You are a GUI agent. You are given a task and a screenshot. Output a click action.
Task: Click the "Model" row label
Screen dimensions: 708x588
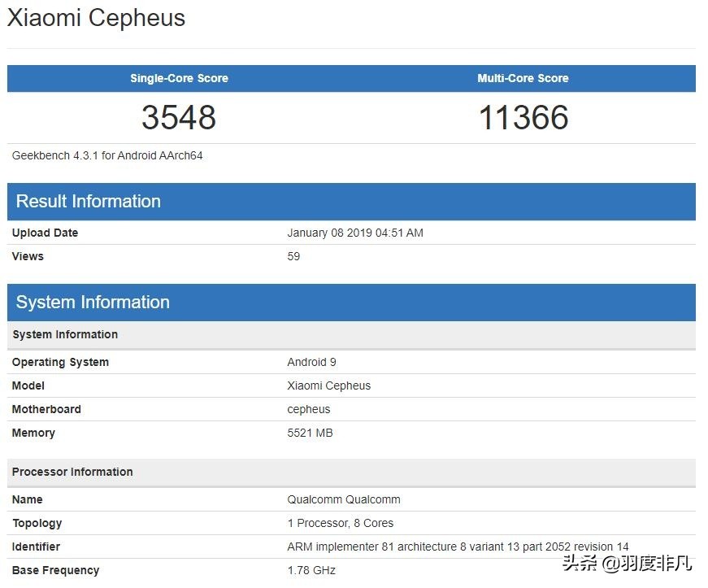(28, 385)
